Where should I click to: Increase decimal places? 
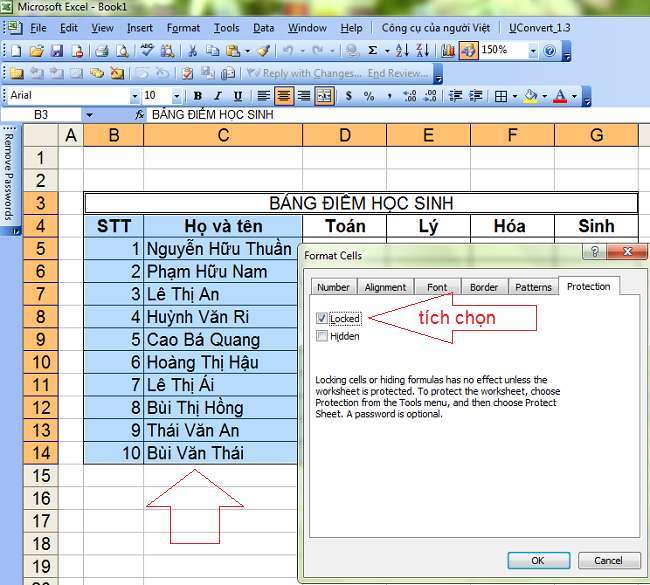point(410,96)
